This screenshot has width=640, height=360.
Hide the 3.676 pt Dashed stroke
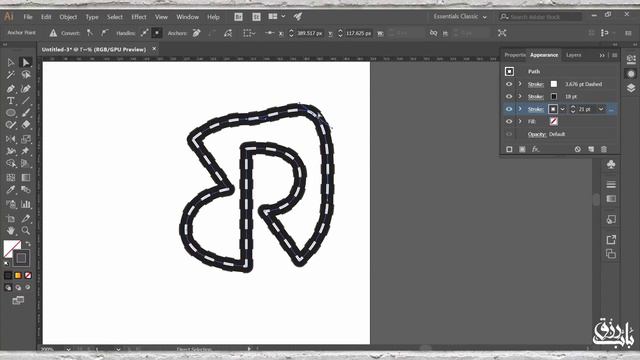click(509, 84)
